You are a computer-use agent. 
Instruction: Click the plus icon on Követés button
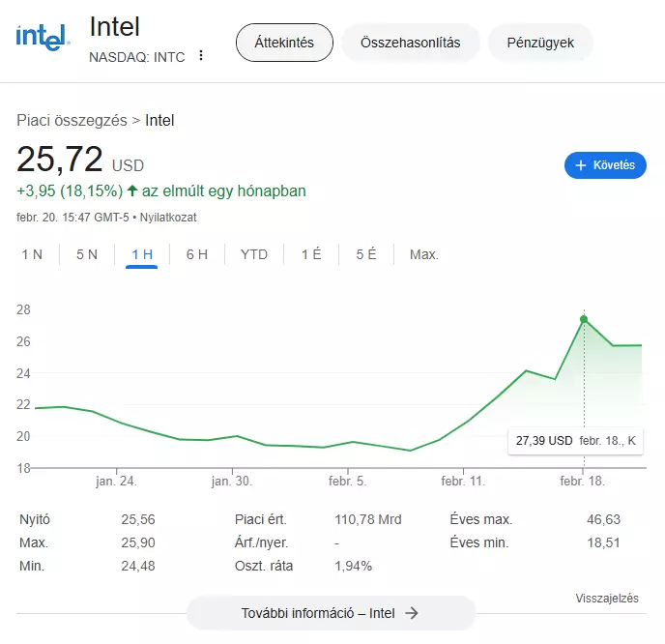pyautogui.click(x=581, y=165)
